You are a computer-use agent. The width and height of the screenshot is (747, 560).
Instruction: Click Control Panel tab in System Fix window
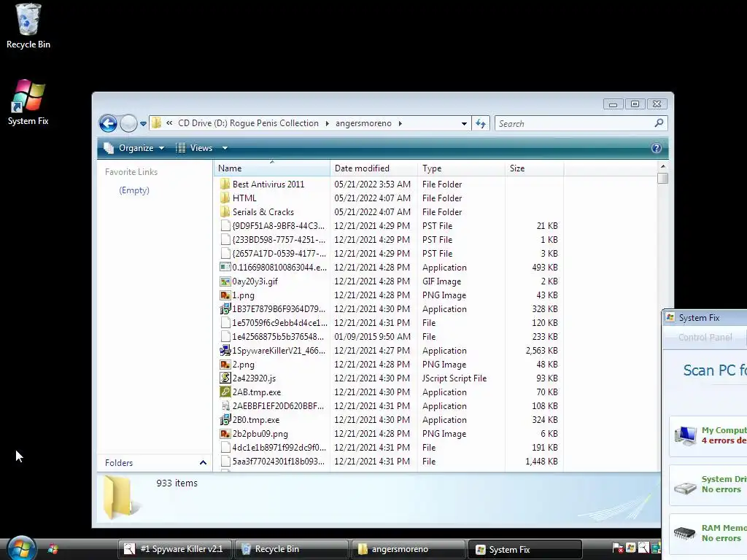coord(705,337)
